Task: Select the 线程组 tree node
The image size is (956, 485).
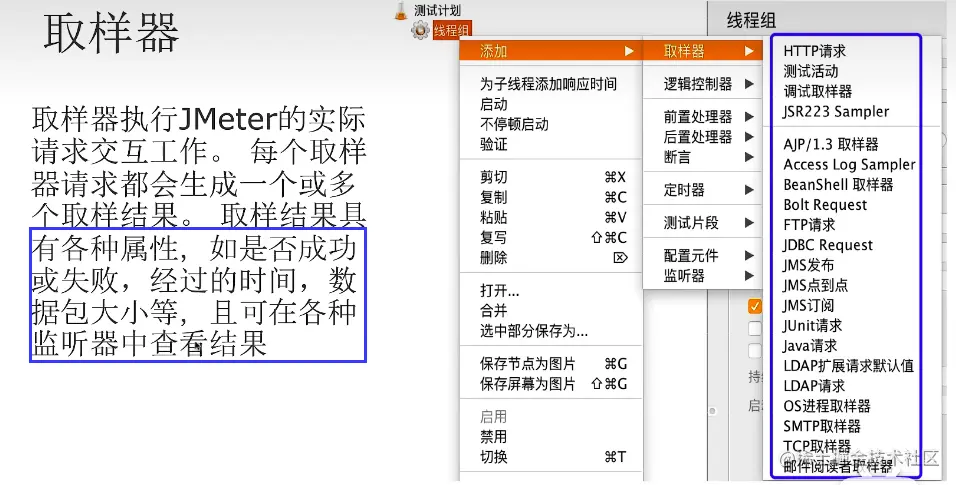Action: (x=452, y=30)
